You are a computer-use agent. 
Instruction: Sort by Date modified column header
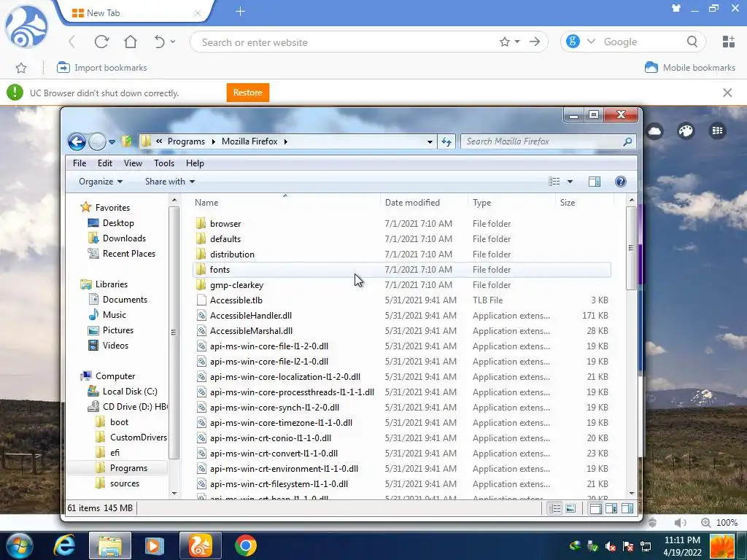coord(412,203)
